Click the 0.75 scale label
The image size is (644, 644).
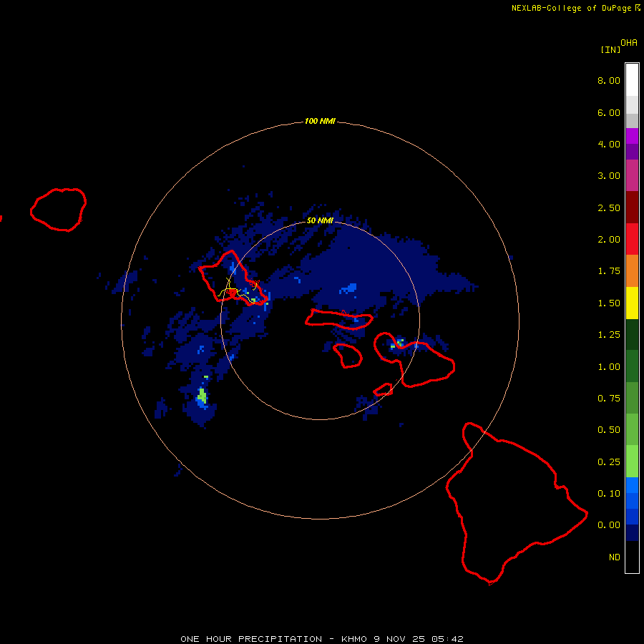609,399
